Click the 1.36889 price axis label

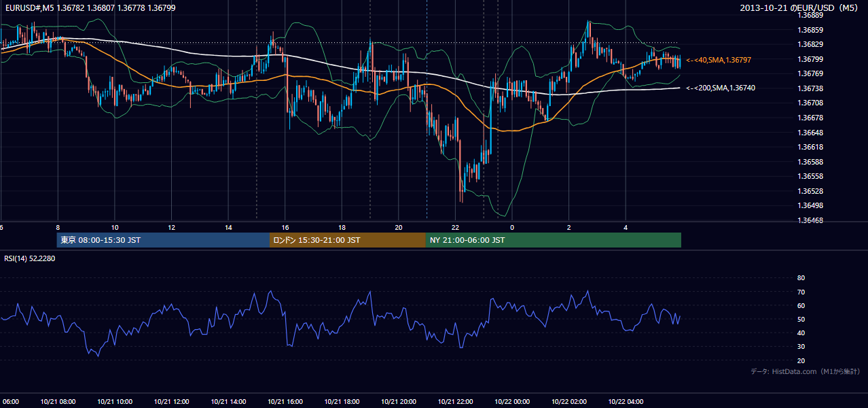pos(811,15)
